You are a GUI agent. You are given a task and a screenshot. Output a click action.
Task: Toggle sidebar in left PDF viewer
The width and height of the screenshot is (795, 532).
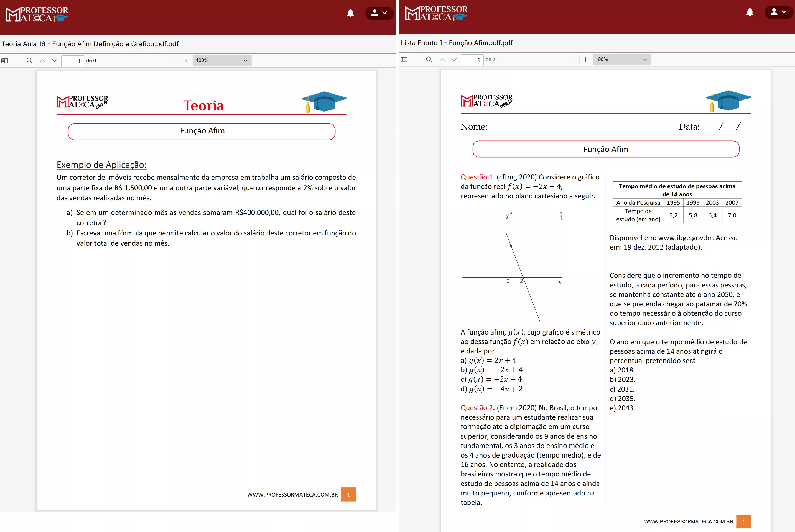(5, 61)
